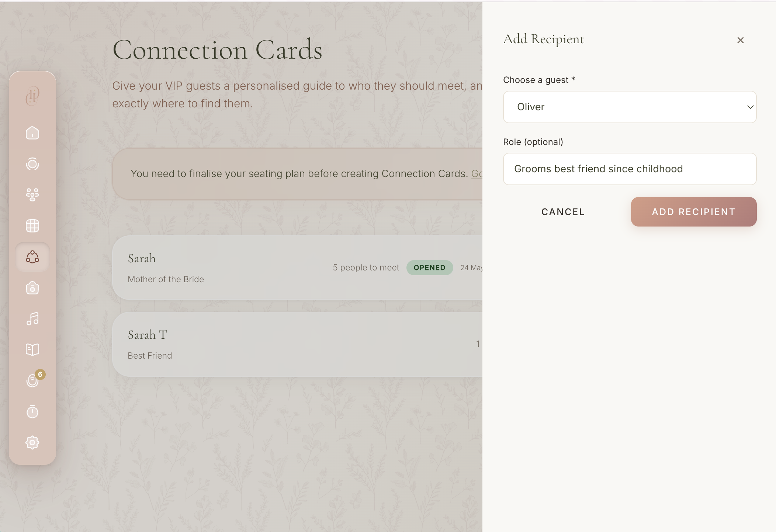Go to Home via sidebar house icon
Image resolution: width=776 pixels, height=532 pixels.
point(32,133)
